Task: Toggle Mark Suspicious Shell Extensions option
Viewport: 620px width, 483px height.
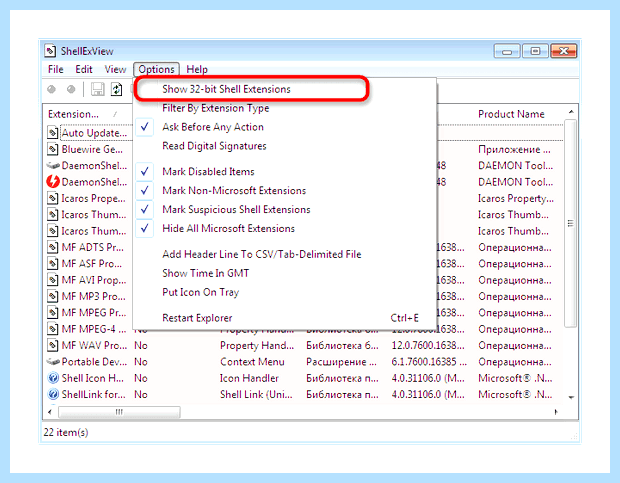Action: point(285,209)
